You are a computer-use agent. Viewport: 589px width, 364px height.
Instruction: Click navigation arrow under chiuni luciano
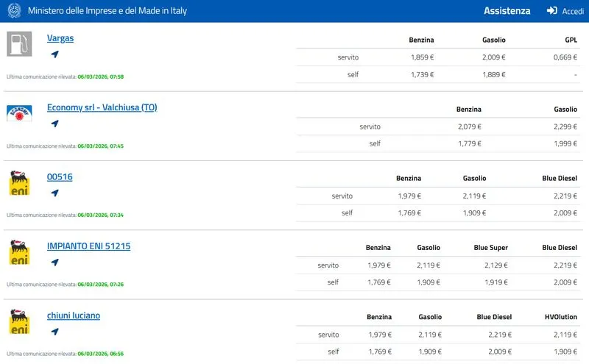(x=54, y=332)
